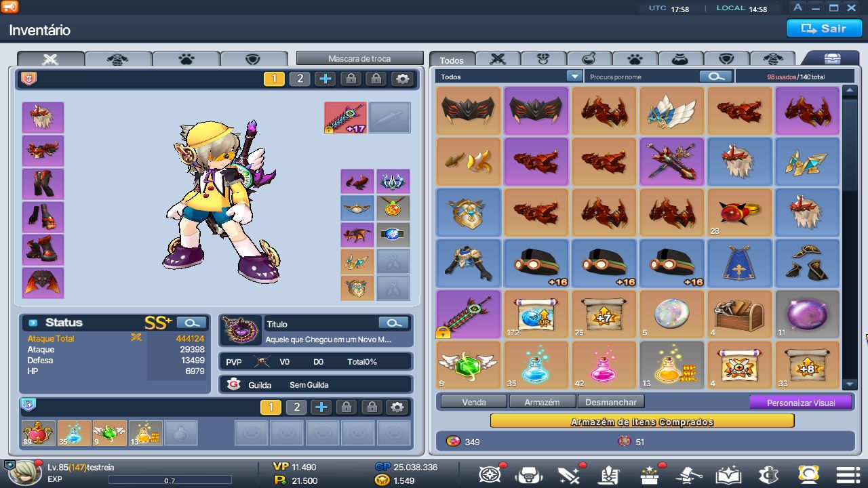868x488 pixels.
Task: Open the main hamburger menu in bottom bar
Action: [848, 474]
